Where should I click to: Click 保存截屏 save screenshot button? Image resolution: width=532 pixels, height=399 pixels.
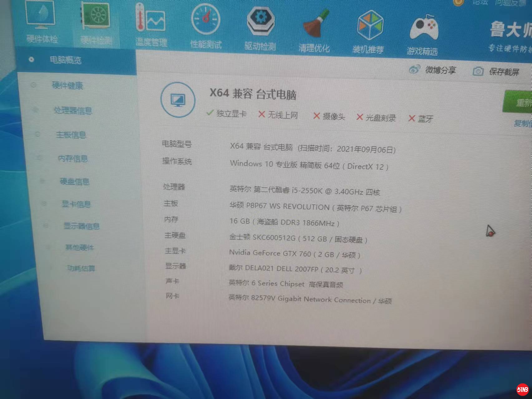[x=496, y=71]
